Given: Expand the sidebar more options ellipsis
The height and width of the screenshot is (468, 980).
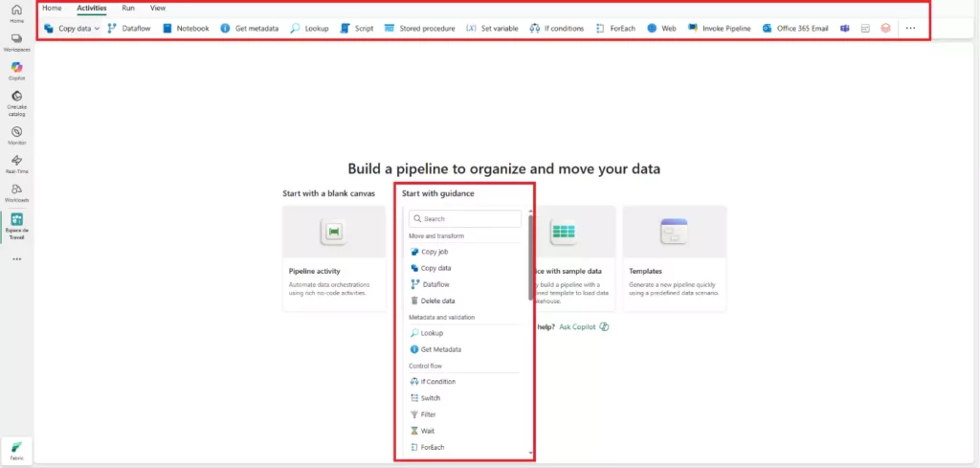Looking at the screenshot, I should [17, 258].
